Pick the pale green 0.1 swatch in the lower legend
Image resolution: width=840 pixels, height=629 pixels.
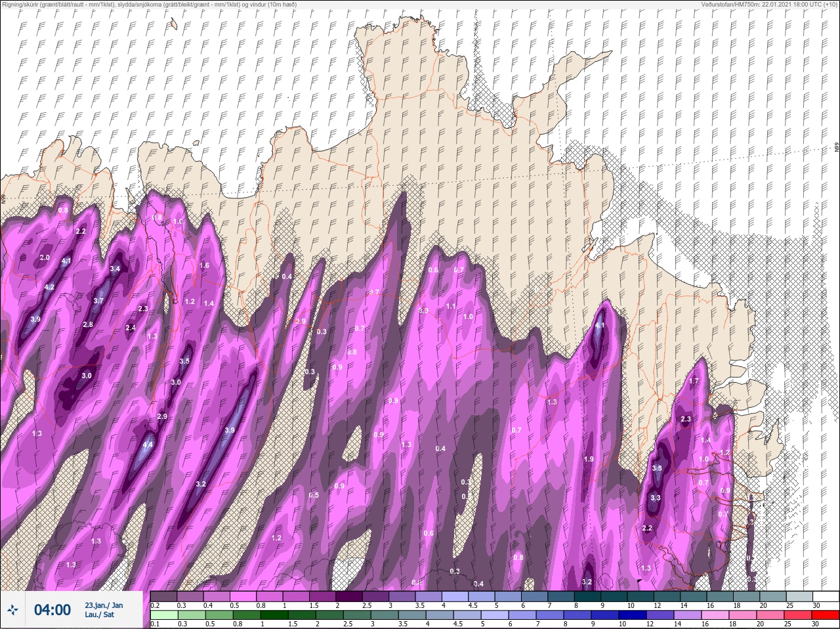pos(163,614)
